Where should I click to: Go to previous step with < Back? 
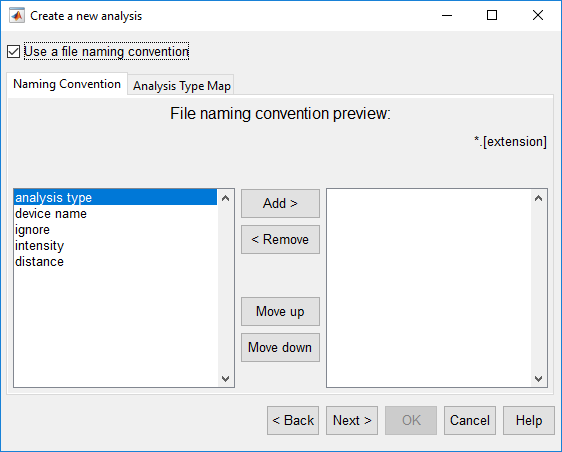pyautogui.click(x=293, y=420)
